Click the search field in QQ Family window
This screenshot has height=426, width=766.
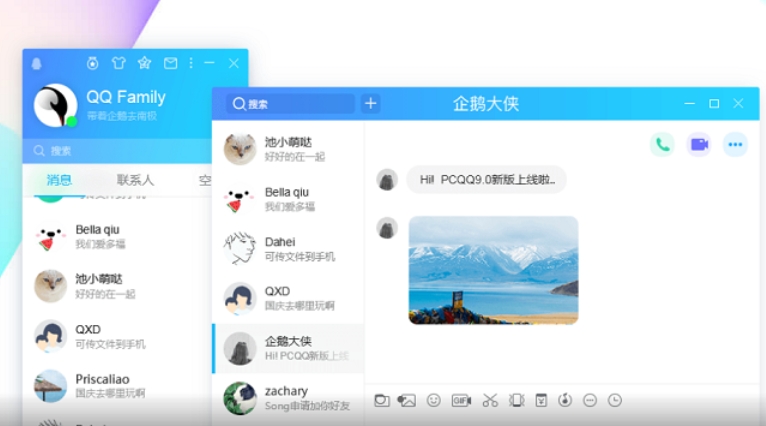point(117,151)
